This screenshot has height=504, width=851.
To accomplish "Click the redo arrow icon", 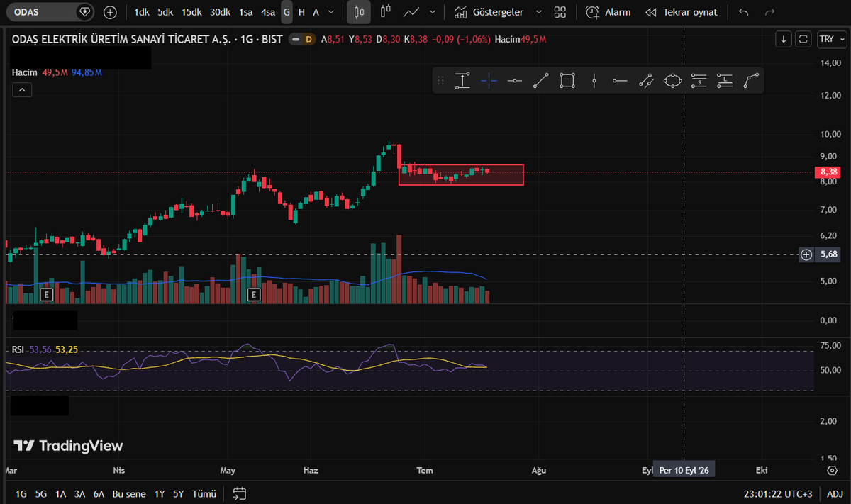I will (x=770, y=12).
